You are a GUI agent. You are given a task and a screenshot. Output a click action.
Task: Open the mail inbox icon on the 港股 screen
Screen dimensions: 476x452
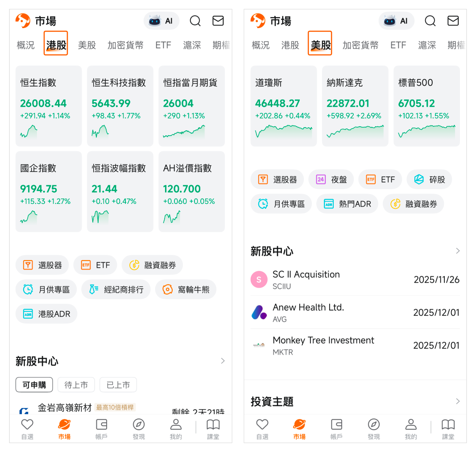coord(218,21)
